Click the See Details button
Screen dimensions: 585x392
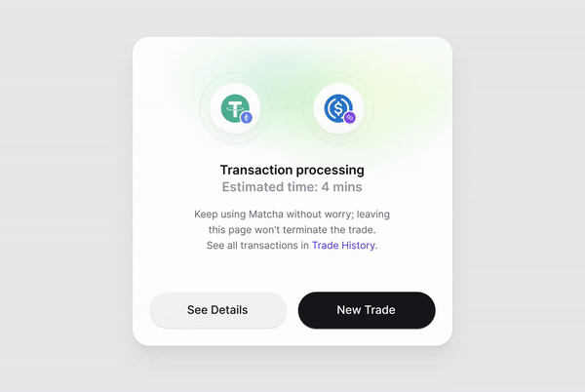point(217,310)
